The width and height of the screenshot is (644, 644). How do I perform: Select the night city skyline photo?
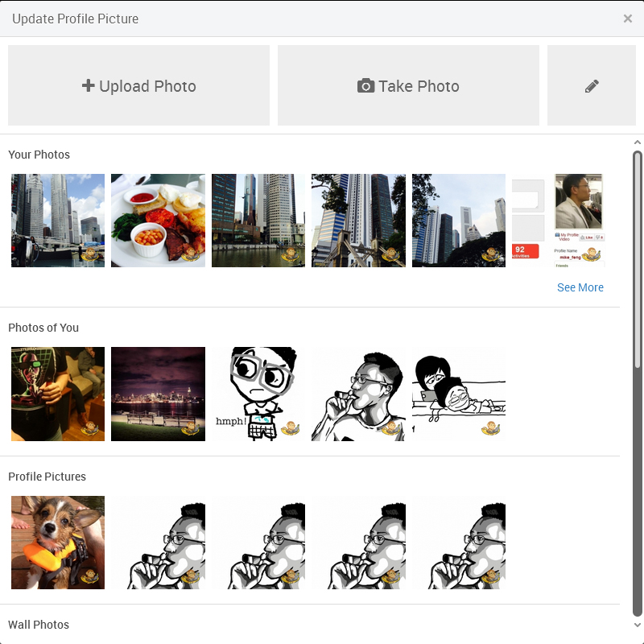click(158, 394)
